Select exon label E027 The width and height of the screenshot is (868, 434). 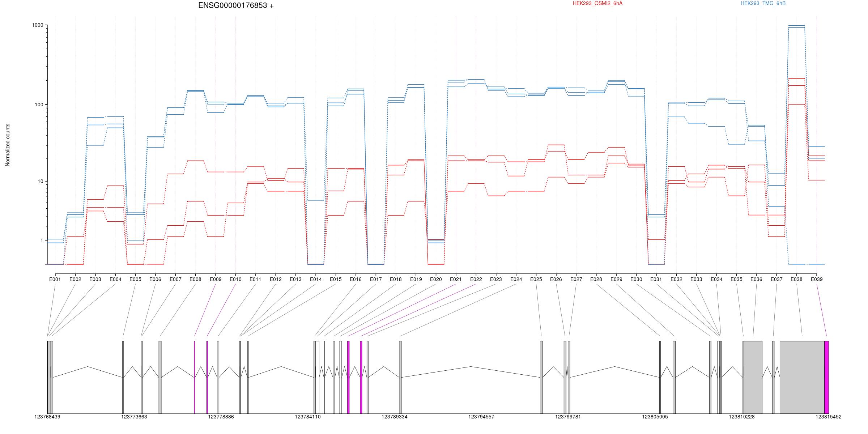[576, 279]
